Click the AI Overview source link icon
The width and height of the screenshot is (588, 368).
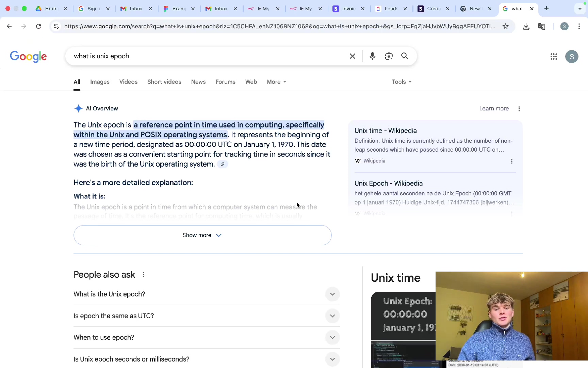(x=222, y=164)
